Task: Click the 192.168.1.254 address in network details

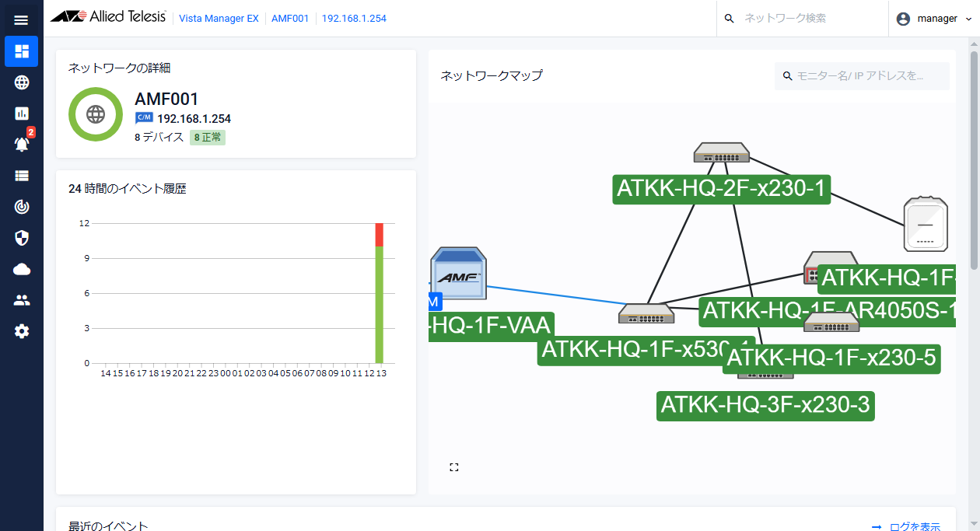Action: (194, 119)
